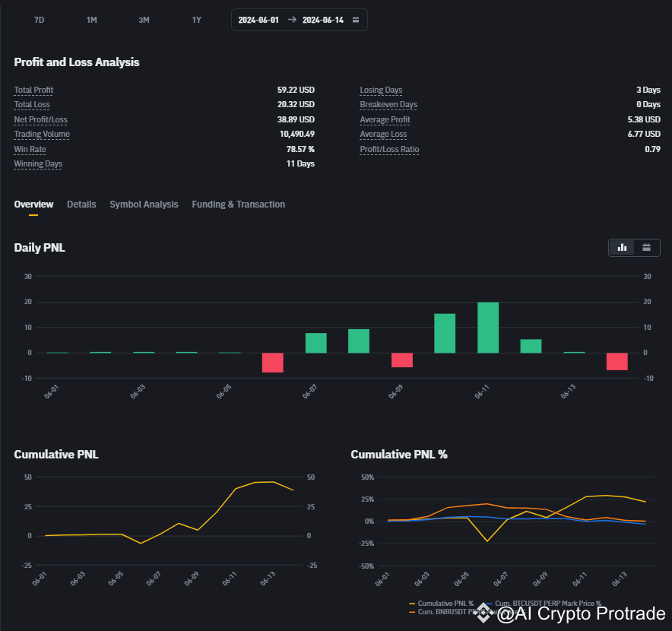This screenshot has width=672, height=631.
Task: Select the 3M time range
Action: pos(144,20)
